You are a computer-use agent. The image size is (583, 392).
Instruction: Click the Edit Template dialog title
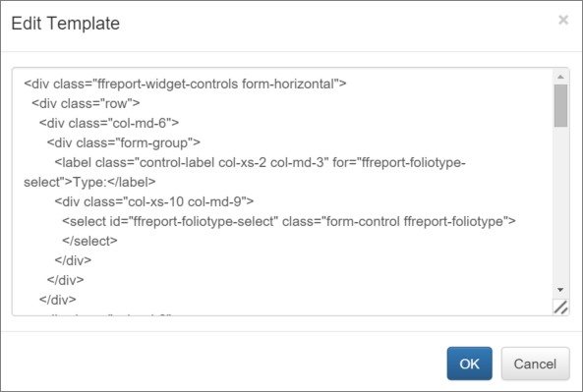pyautogui.click(x=66, y=24)
